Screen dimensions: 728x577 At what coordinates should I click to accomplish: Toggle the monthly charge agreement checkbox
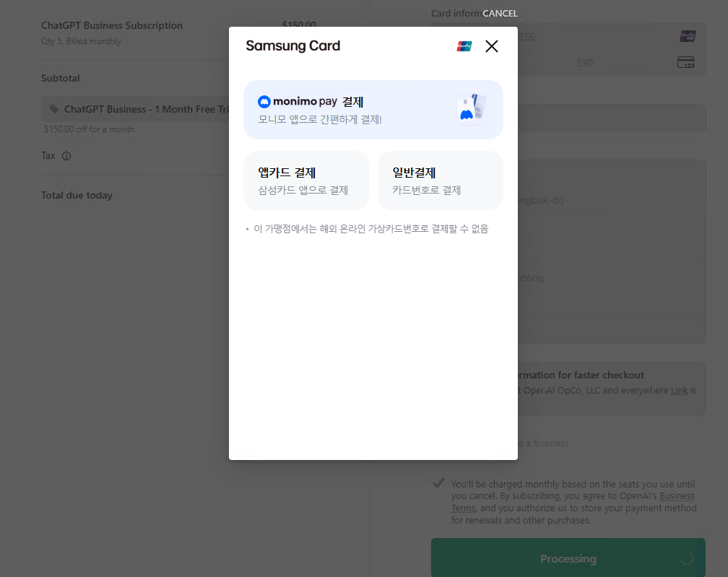438,483
